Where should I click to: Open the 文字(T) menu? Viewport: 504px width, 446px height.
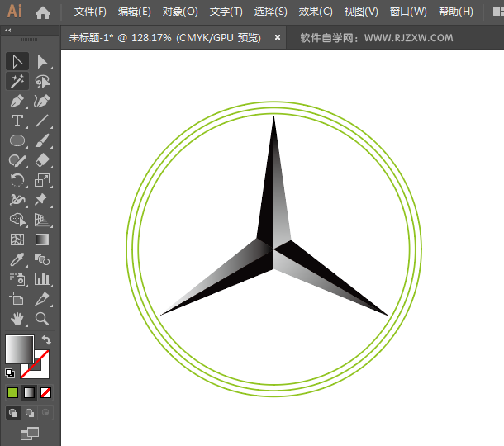click(226, 12)
